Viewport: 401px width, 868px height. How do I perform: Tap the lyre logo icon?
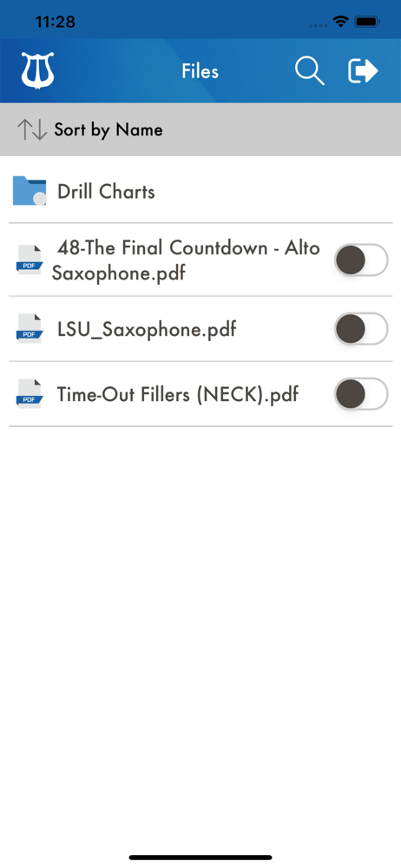(37, 70)
